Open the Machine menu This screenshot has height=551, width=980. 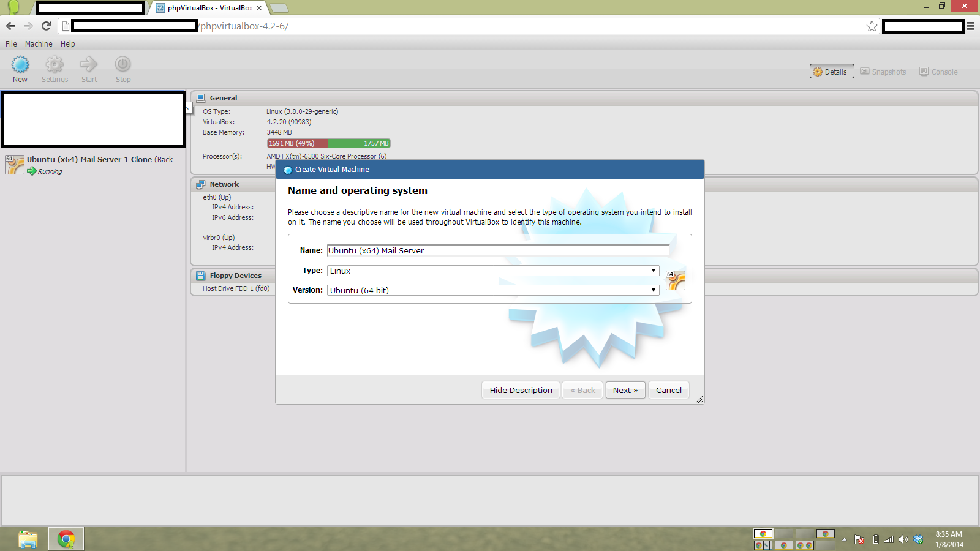point(39,43)
